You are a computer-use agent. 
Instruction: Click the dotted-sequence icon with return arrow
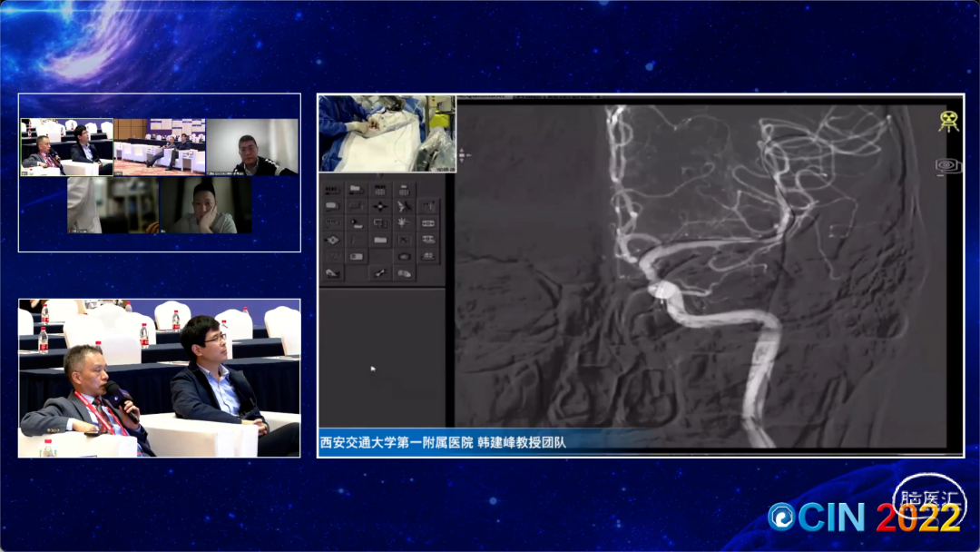point(332,190)
